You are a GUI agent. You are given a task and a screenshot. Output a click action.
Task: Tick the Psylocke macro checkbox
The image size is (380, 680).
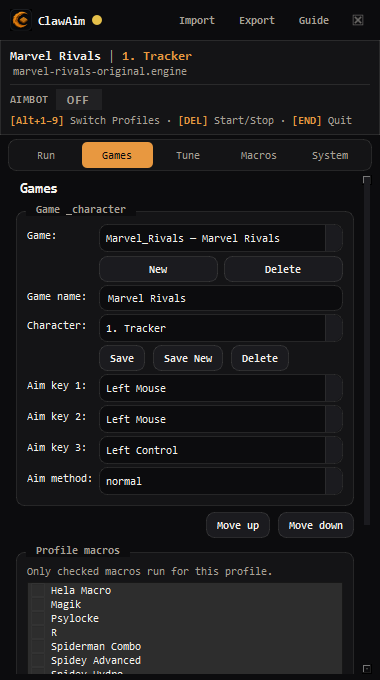click(38, 618)
